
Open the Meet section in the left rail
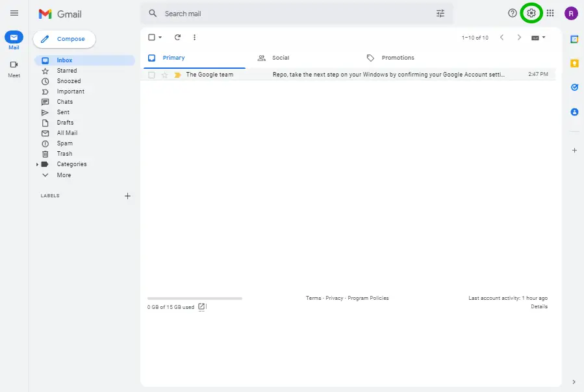(x=14, y=69)
